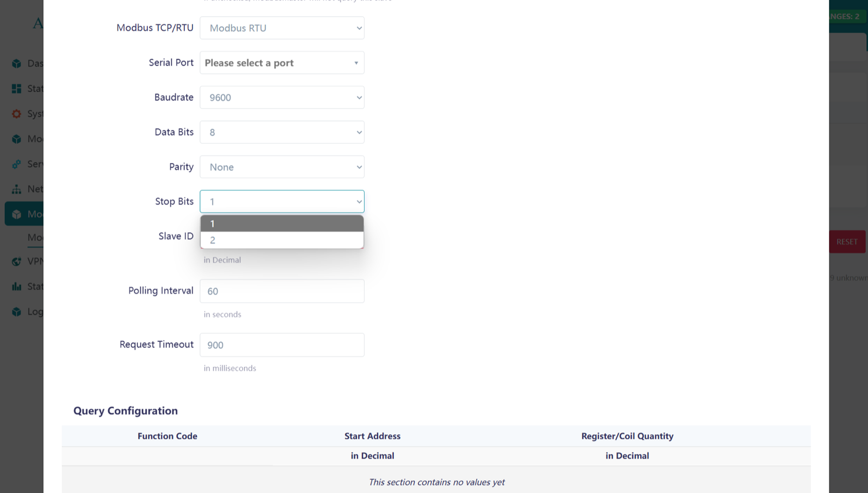Click the green unsaved changes badge
The width and height of the screenshot is (868, 493).
tap(847, 16)
